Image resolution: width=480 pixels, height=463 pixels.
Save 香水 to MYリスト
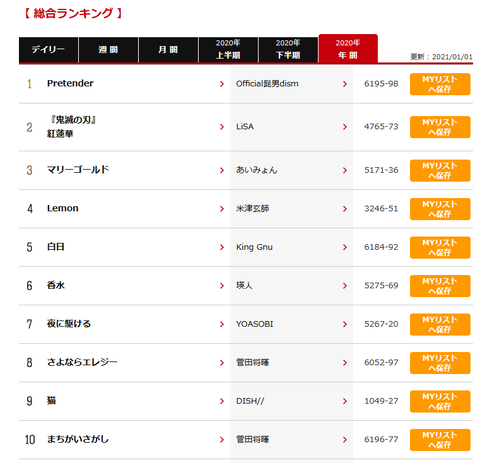coord(440,286)
